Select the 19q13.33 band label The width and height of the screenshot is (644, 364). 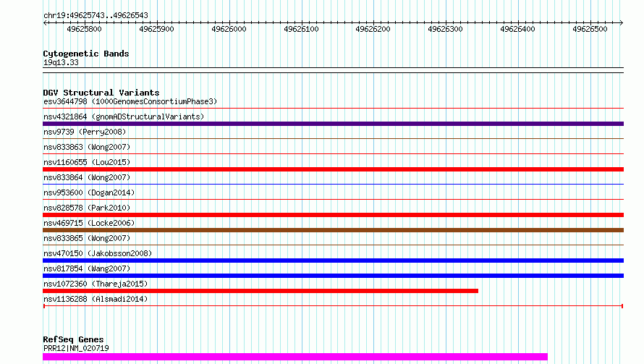pyautogui.click(x=61, y=62)
